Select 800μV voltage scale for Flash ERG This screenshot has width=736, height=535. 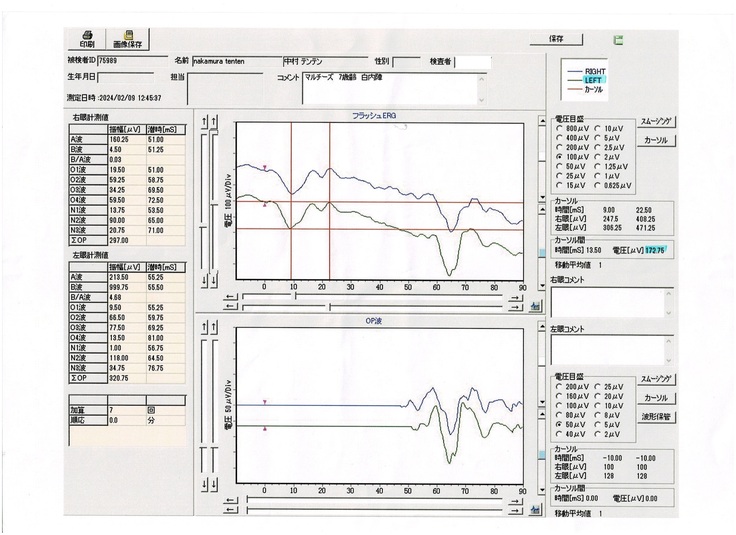[x=557, y=129]
